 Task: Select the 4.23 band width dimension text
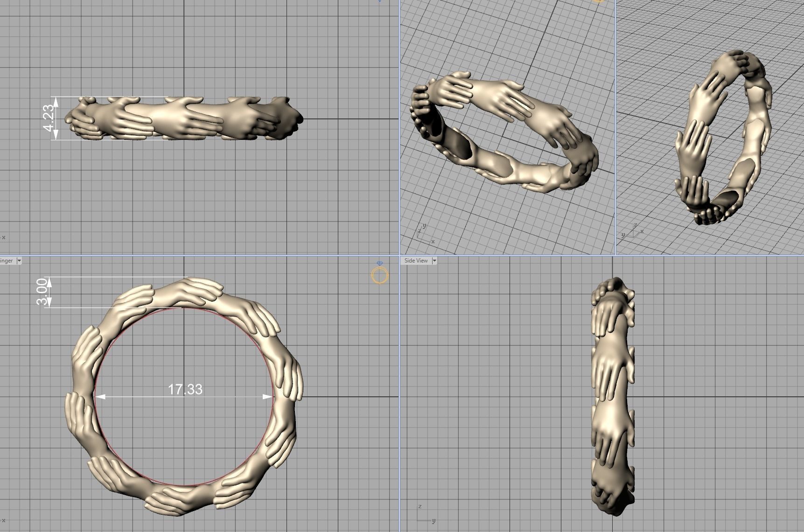(x=49, y=118)
